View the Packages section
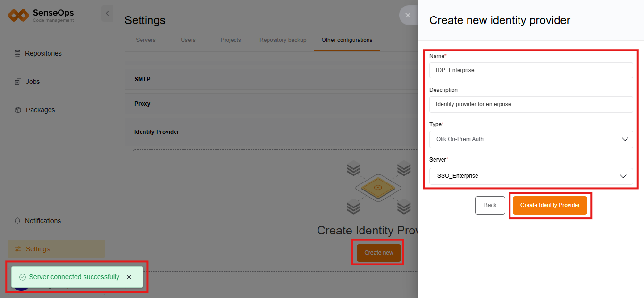Screen dimensions: 644x298 tap(40, 109)
